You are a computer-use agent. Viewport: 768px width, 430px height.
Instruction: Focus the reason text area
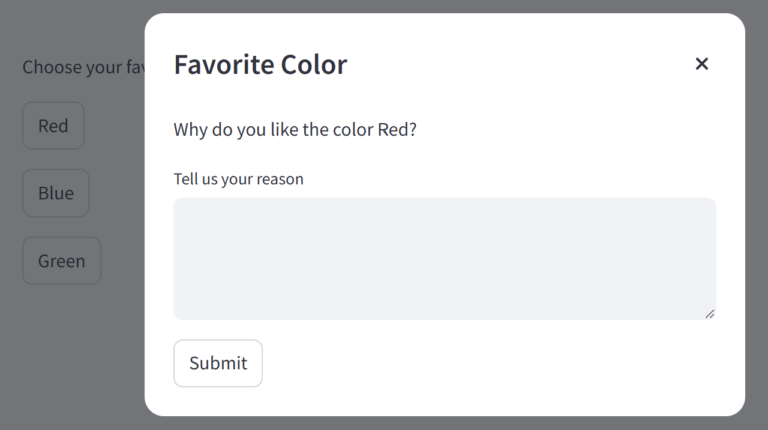click(x=444, y=258)
